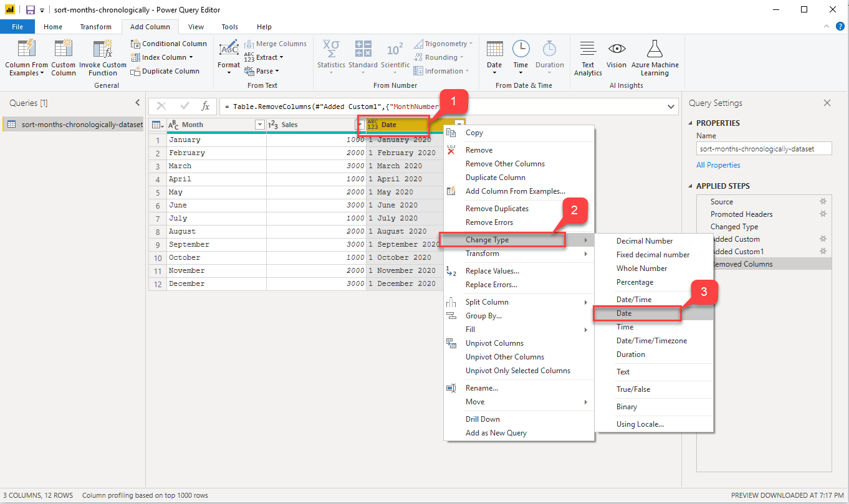Image resolution: width=849 pixels, height=504 pixels.
Task: Click the gear beside the Source step
Action: pyautogui.click(x=823, y=201)
